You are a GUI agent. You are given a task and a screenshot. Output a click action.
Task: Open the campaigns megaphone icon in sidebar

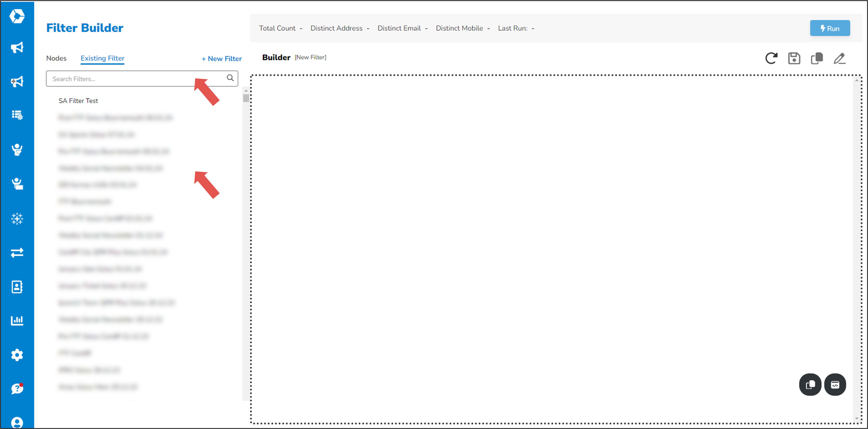17,48
